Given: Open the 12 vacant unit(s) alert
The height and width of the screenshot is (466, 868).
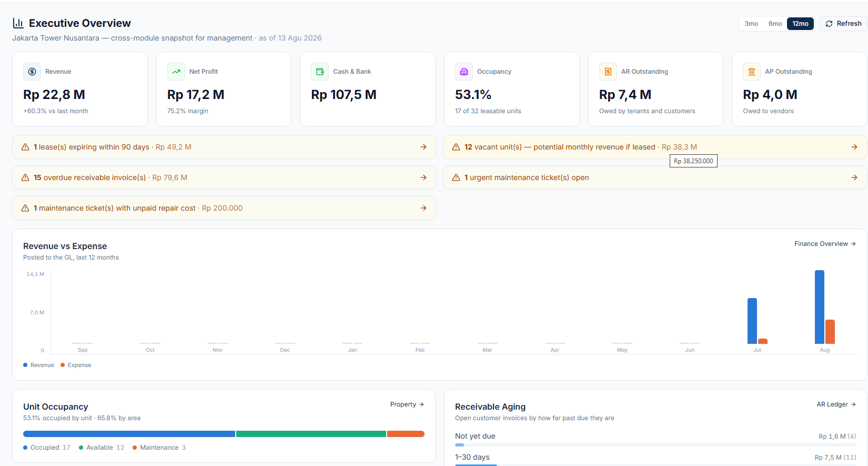Looking at the screenshot, I should pos(655,147).
